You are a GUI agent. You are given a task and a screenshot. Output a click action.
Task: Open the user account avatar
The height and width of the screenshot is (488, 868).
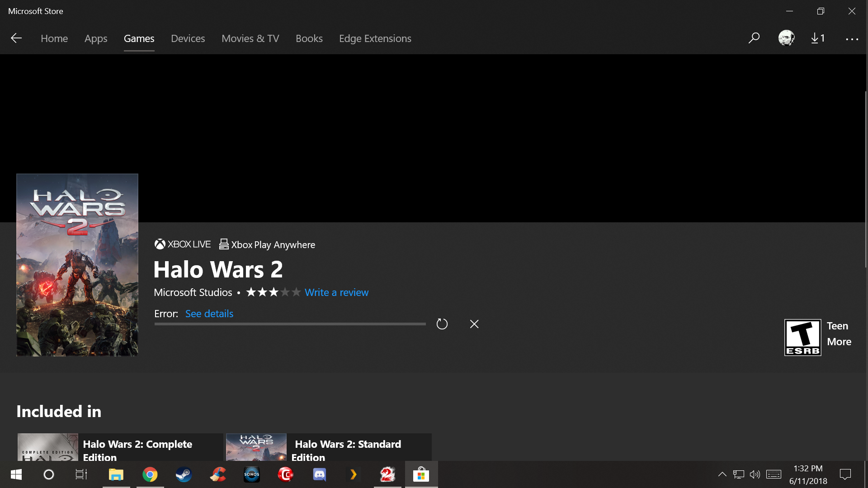(786, 38)
